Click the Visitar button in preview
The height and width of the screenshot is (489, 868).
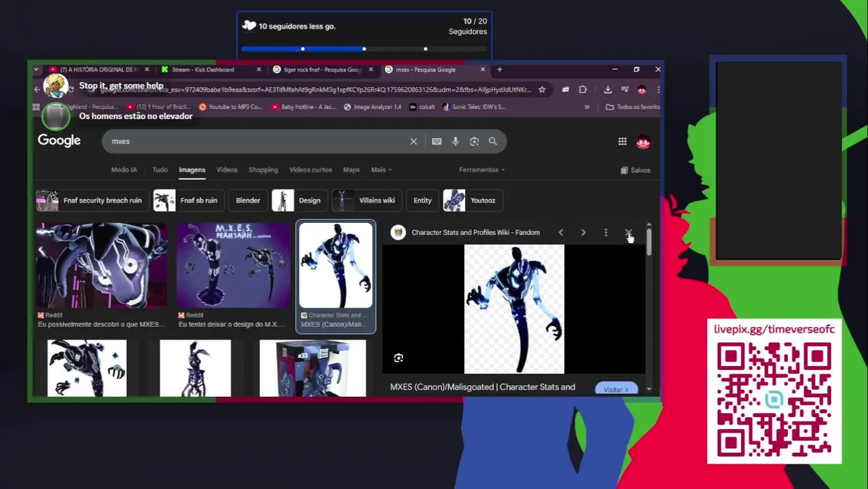[615, 389]
